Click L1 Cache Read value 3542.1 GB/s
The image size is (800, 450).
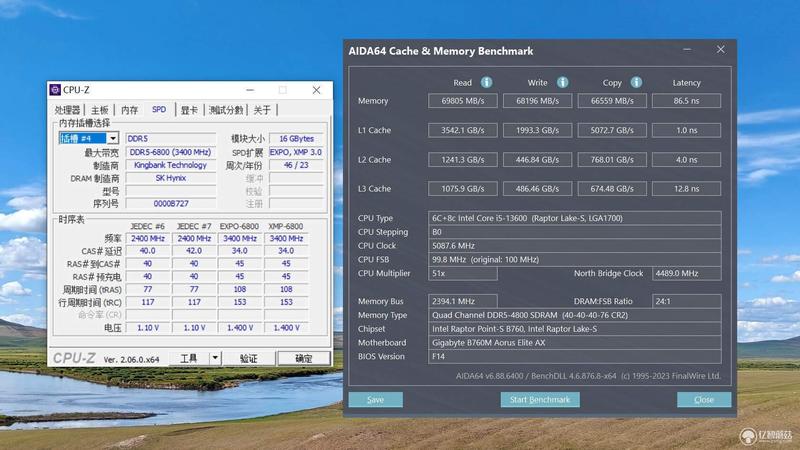(463, 130)
